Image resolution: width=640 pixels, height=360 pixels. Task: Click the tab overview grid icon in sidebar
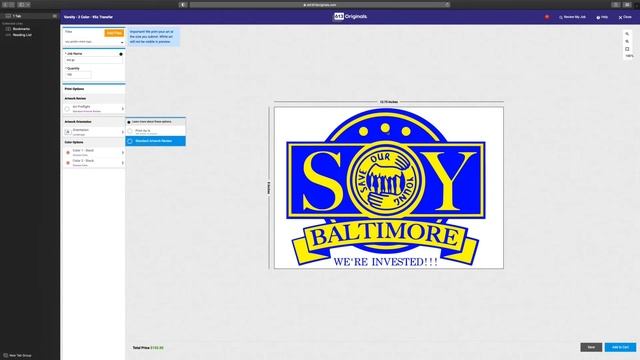tap(55, 16)
